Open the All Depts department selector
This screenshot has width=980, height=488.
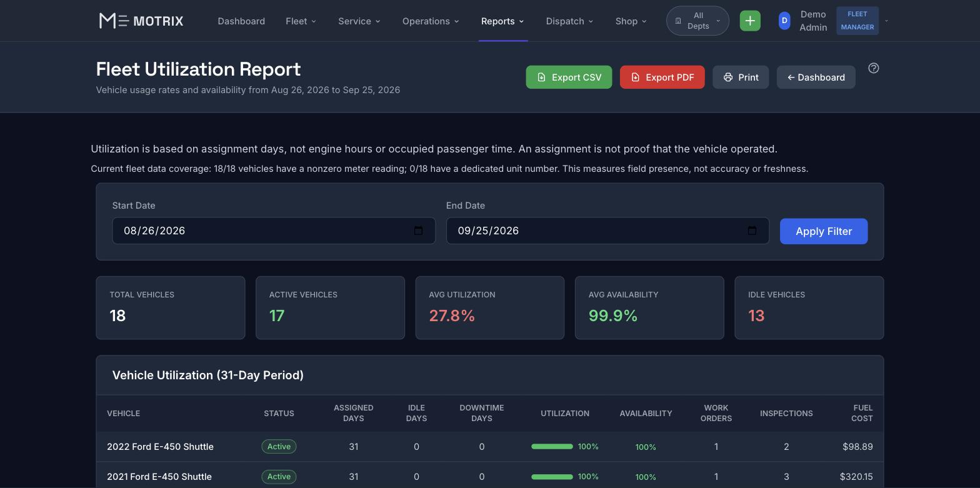697,21
